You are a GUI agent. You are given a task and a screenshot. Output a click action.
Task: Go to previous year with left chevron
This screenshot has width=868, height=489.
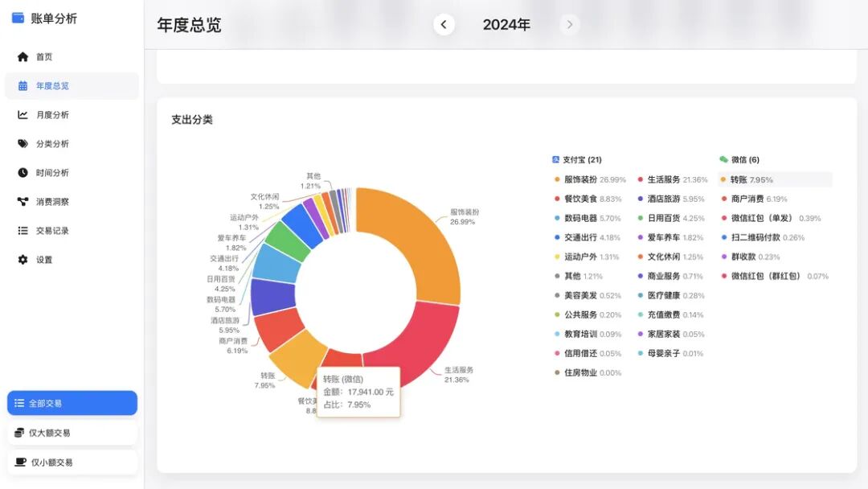pyautogui.click(x=444, y=24)
